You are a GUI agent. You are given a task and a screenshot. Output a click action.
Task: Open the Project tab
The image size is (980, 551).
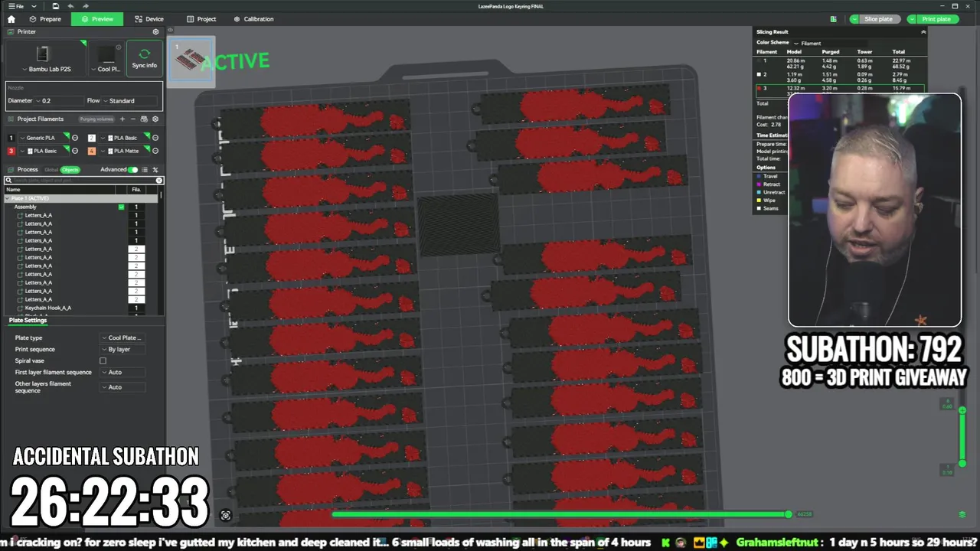coord(201,19)
